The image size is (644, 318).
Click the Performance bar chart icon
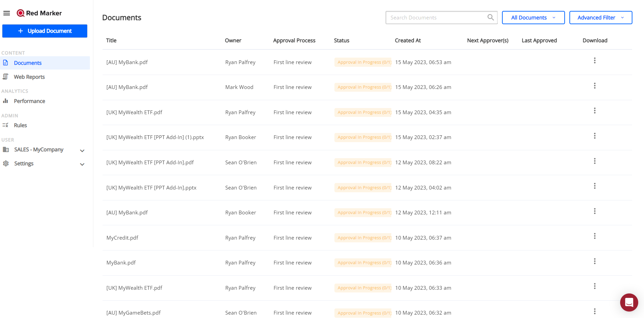pyautogui.click(x=5, y=101)
